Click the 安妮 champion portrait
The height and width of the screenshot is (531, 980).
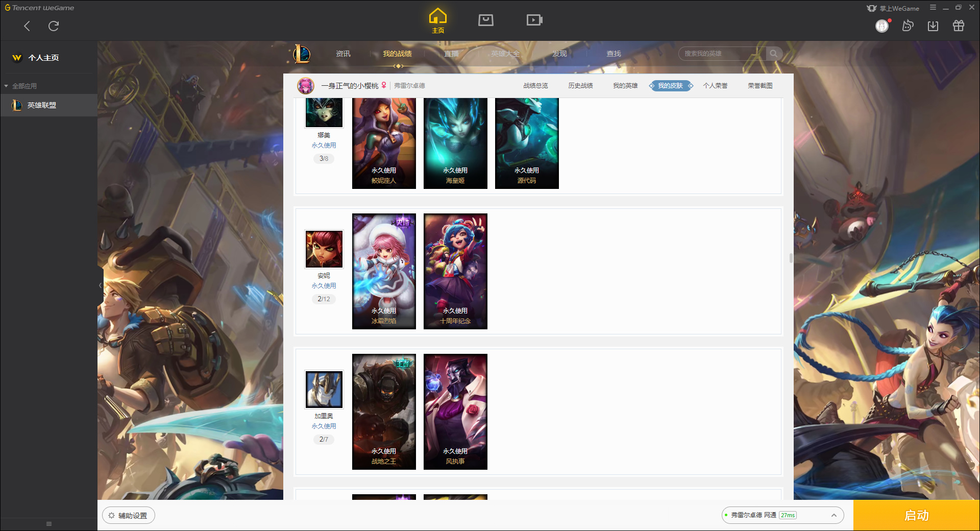(x=324, y=249)
